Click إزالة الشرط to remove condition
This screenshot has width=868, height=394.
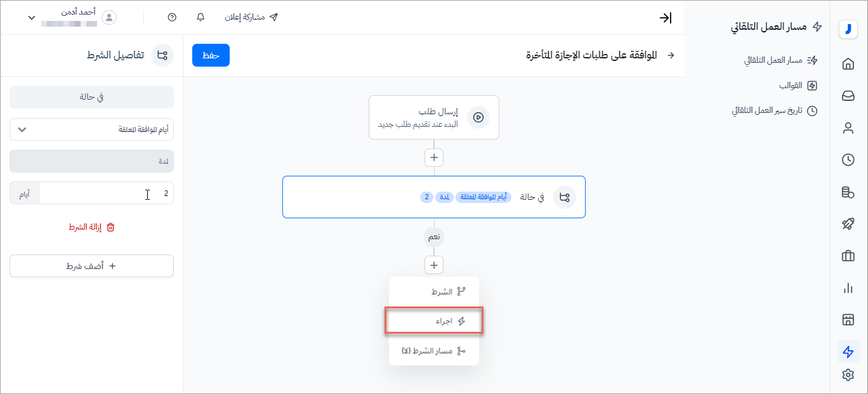coord(91,227)
